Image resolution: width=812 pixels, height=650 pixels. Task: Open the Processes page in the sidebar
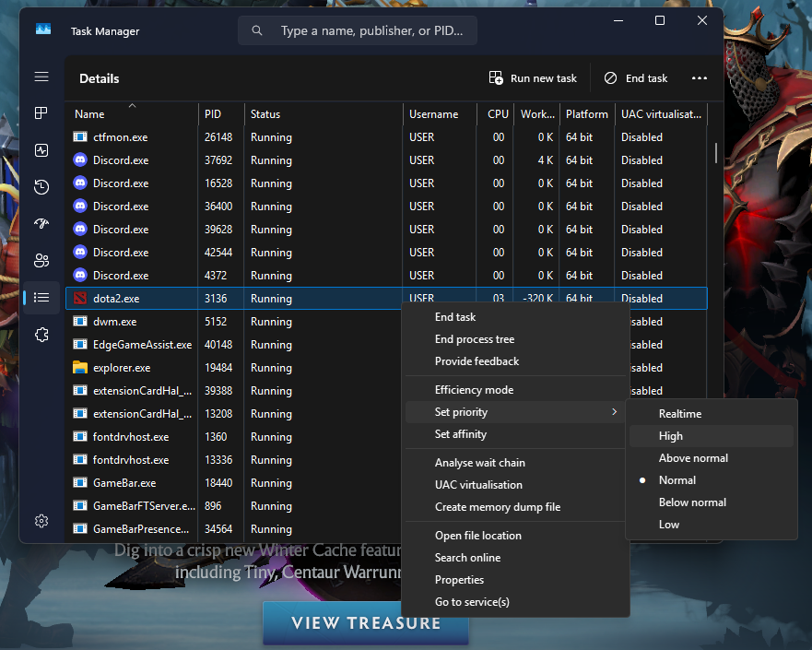[x=41, y=112]
